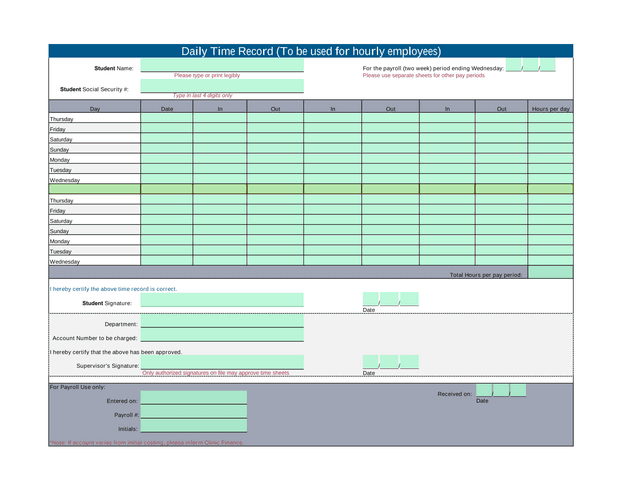Click the Supervisor's Signature field
Viewport: 640px width, 494px height.
click(222, 362)
